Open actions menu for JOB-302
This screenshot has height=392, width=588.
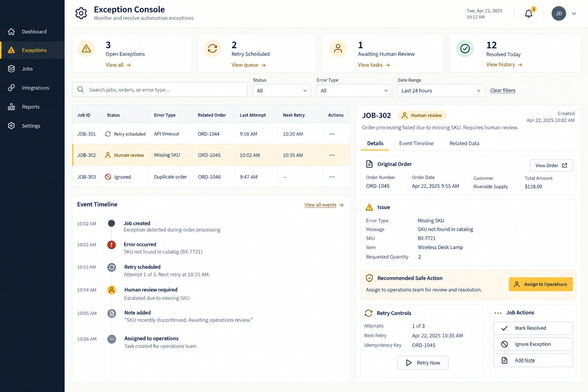click(x=332, y=155)
